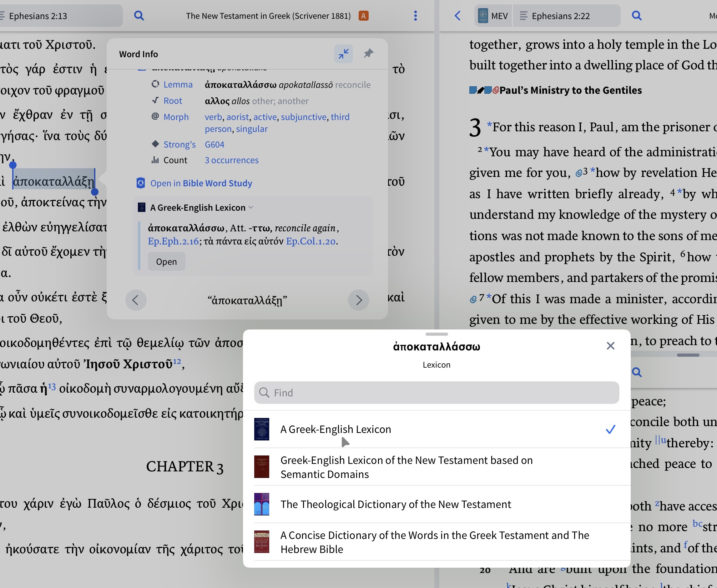Select Theological Dictionary of the New Testament
The height and width of the screenshot is (588, 717).
(396, 504)
